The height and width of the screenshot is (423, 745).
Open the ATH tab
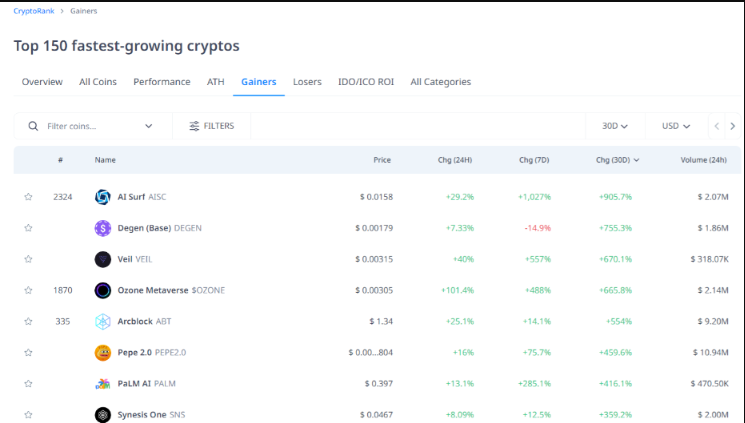tap(215, 82)
